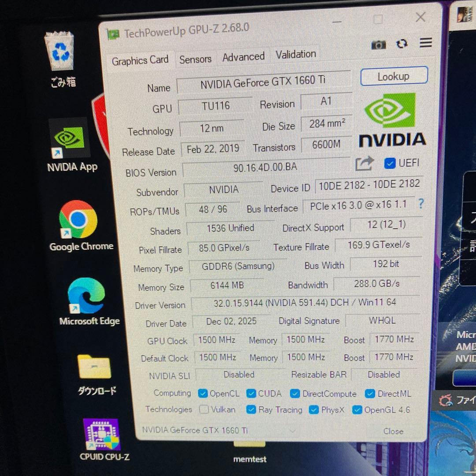Click the question mark beside Bus Interface

pos(420,205)
